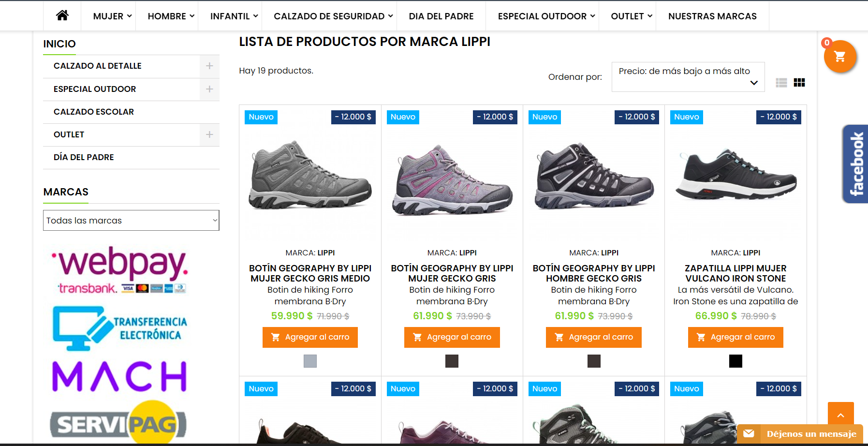
Task: Open the orange shopping cart icon
Action: click(x=840, y=57)
